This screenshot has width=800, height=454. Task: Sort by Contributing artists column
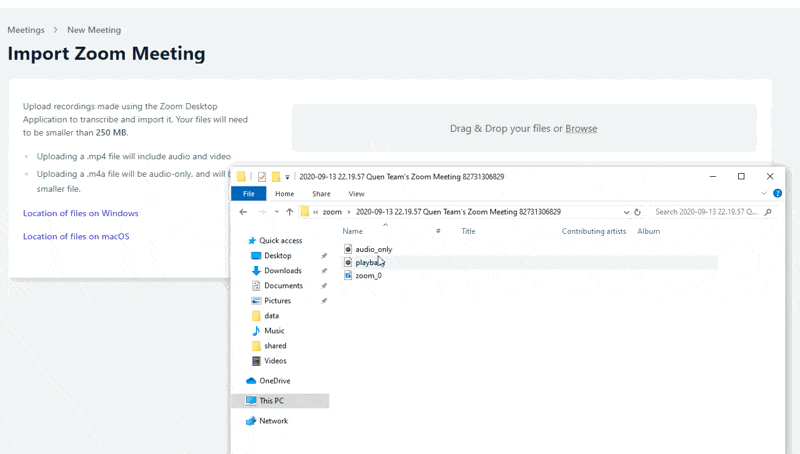tap(594, 231)
